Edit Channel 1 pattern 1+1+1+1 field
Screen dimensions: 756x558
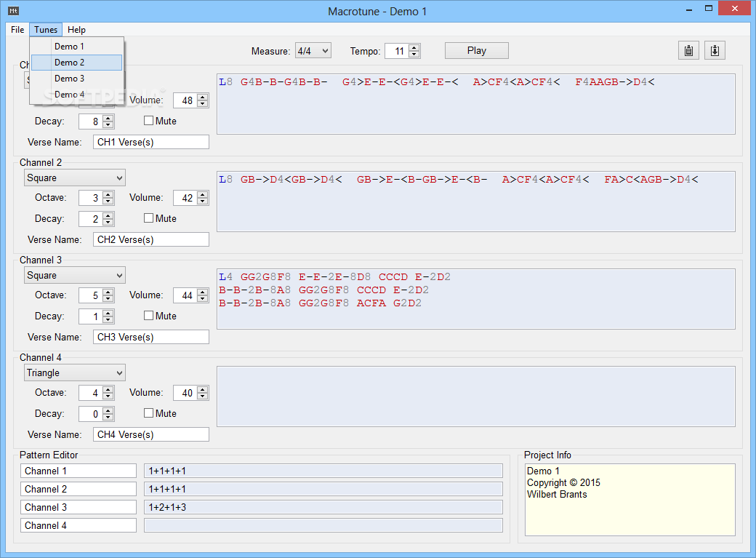[x=323, y=471]
